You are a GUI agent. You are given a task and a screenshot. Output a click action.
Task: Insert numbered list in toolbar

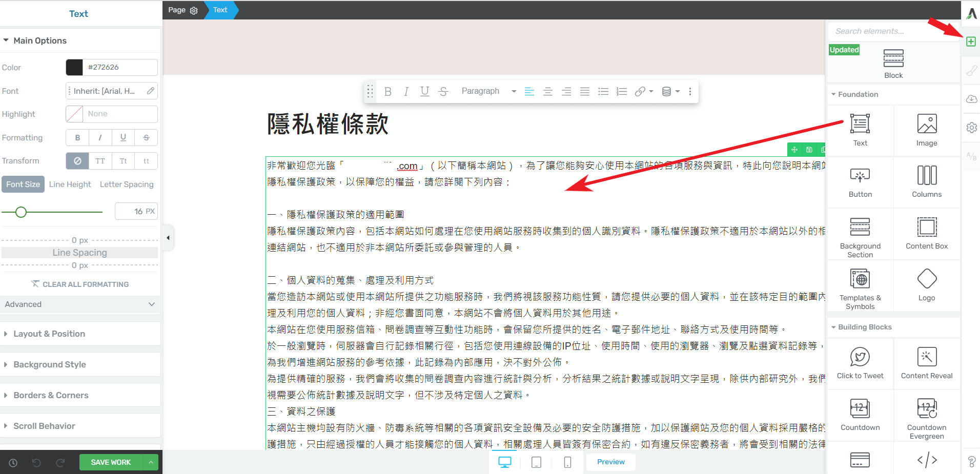pos(622,92)
